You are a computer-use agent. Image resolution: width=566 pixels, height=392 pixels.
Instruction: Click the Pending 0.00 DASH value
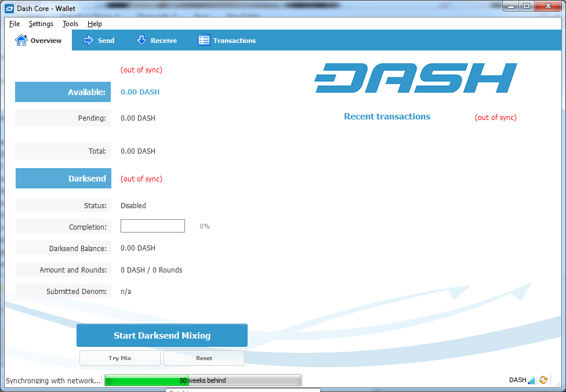(138, 118)
